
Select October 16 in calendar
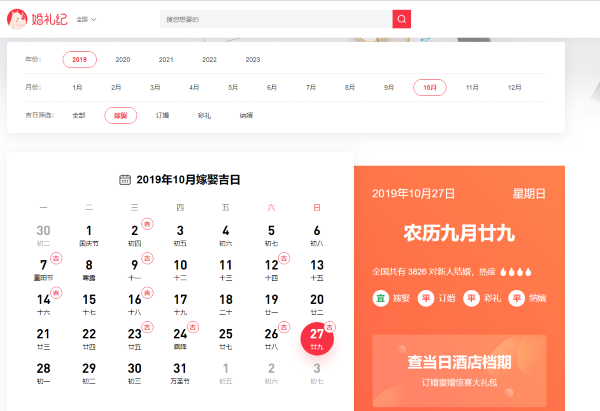tap(135, 304)
